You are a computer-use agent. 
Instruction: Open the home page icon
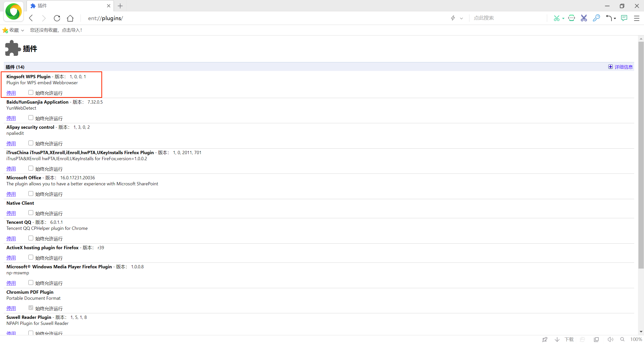(70, 18)
